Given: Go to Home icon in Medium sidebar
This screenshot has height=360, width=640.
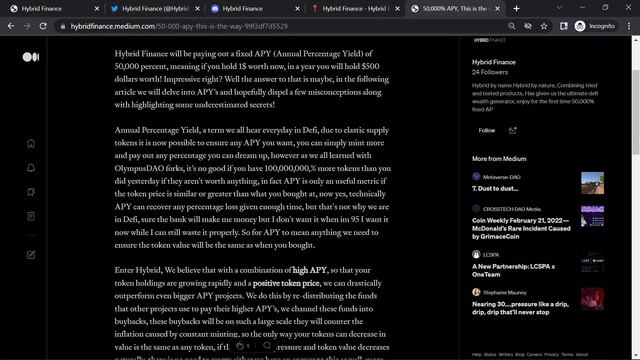Looking at the screenshot, I should tap(31, 143).
